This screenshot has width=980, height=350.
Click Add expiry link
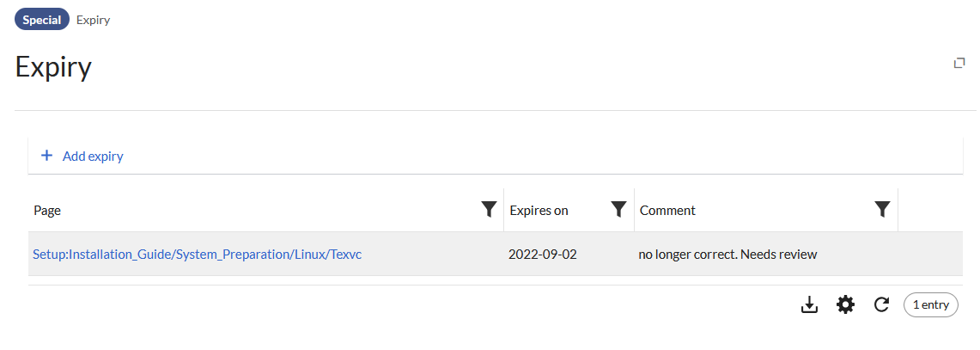coord(93,156)
